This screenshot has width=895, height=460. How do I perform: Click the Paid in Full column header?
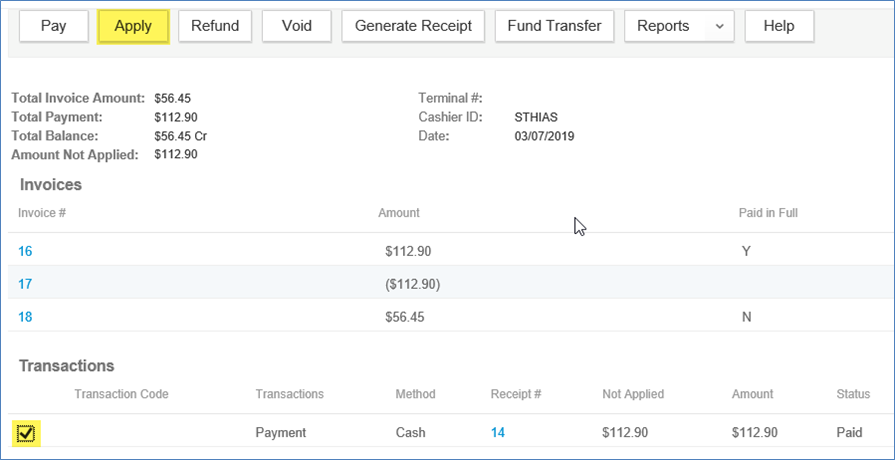click(767, 213)
